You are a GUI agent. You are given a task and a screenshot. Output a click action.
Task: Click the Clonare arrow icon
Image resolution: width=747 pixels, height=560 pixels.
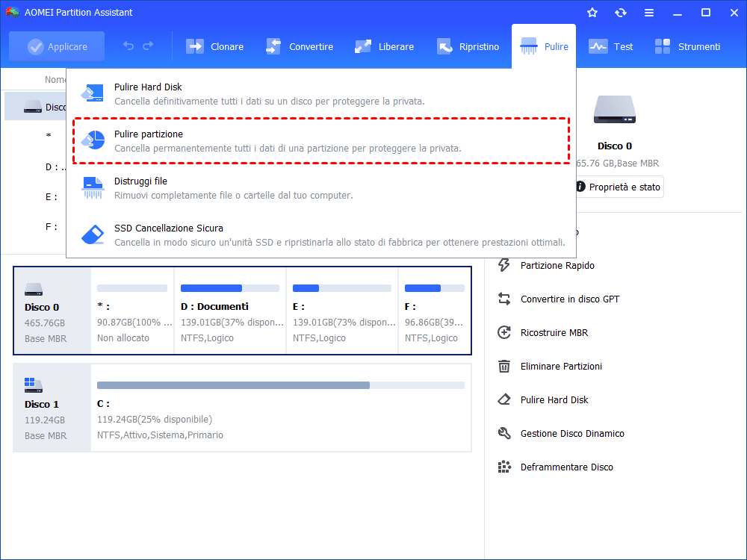(x=195, y=46)
